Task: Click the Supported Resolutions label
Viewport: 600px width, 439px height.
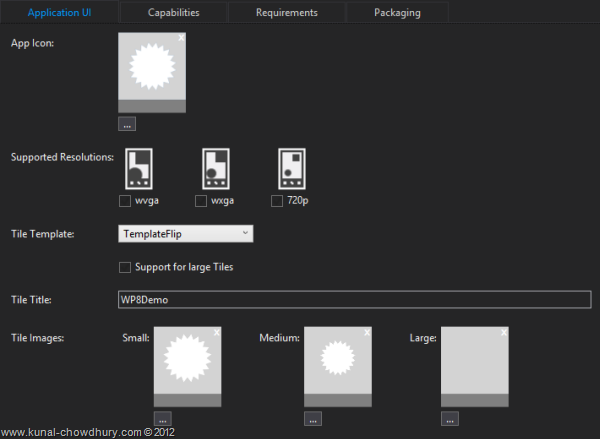Action: pyautogui.click(x=62, y=157)
